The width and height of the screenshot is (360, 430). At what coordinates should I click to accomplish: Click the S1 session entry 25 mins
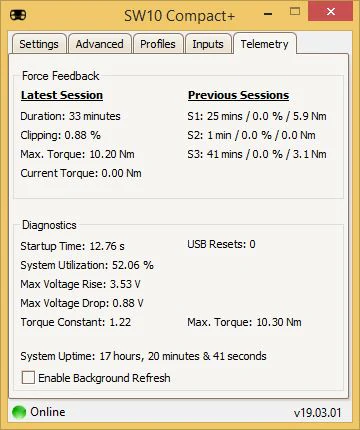[x=257, y=116]
